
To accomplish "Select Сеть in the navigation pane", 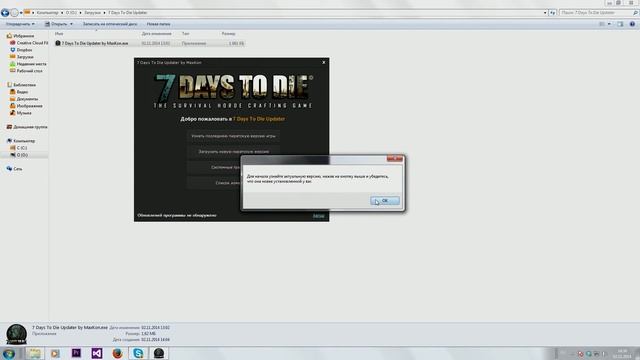I will (18, 169).
